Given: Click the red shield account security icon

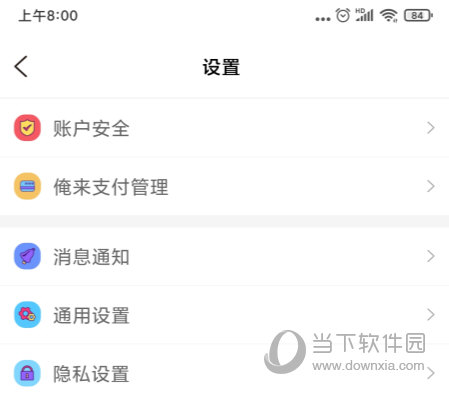Looking at the screenshot, I should pyautogui.click(x=27, y=128).
